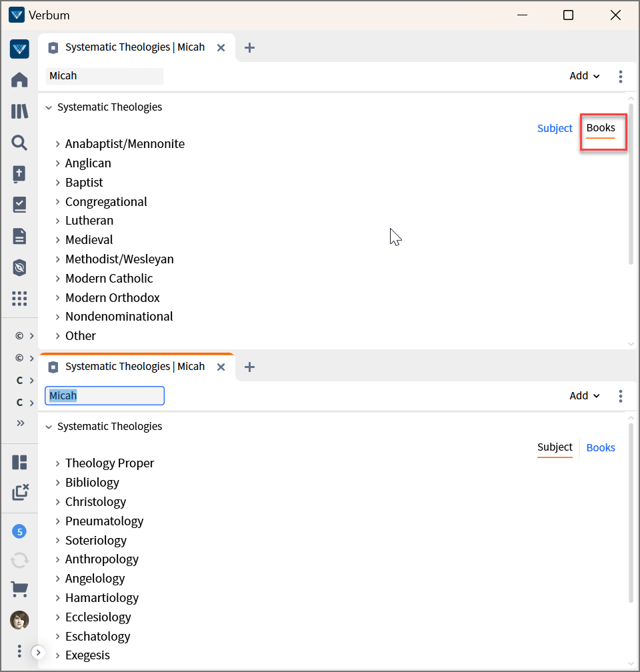Collapse top Systematic Theologies section
640x672 pixels.
(x=49, y=107)
